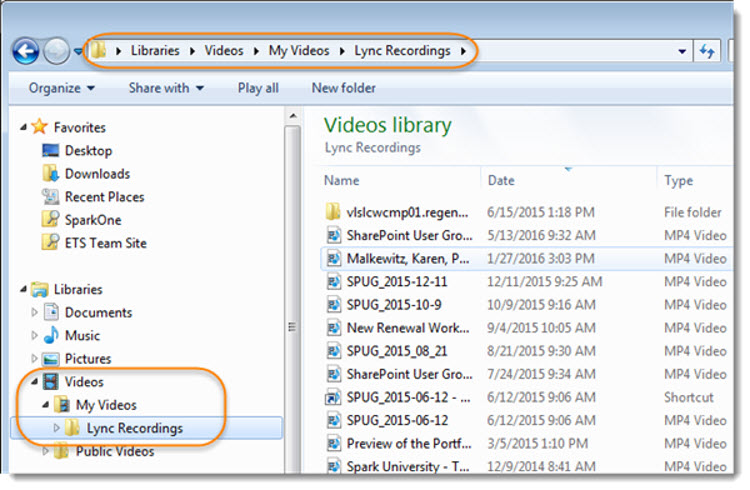Click the Music note icon

point(51,335)
